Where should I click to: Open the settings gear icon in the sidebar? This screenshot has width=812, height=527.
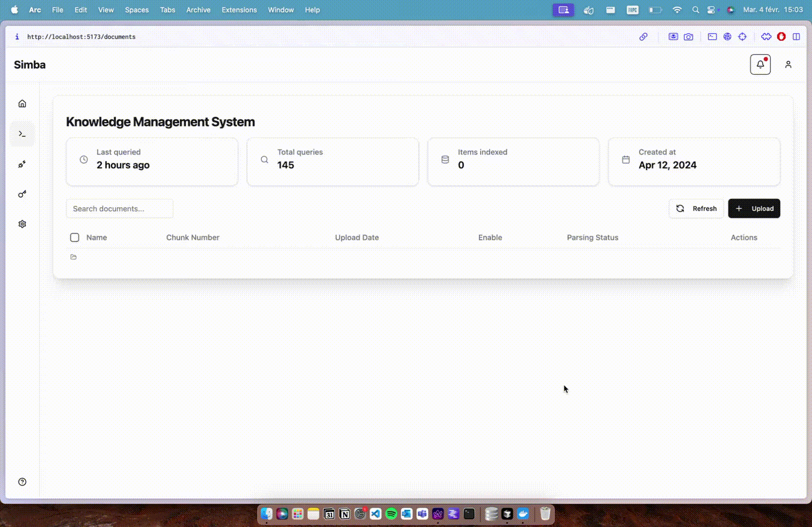point(22,224)
